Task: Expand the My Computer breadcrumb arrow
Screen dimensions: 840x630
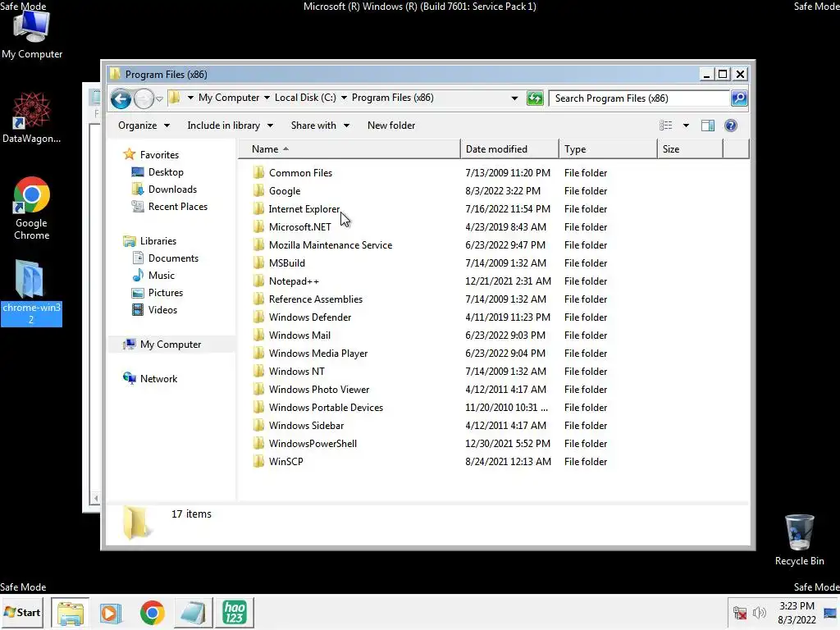Action: click(267, 98)
